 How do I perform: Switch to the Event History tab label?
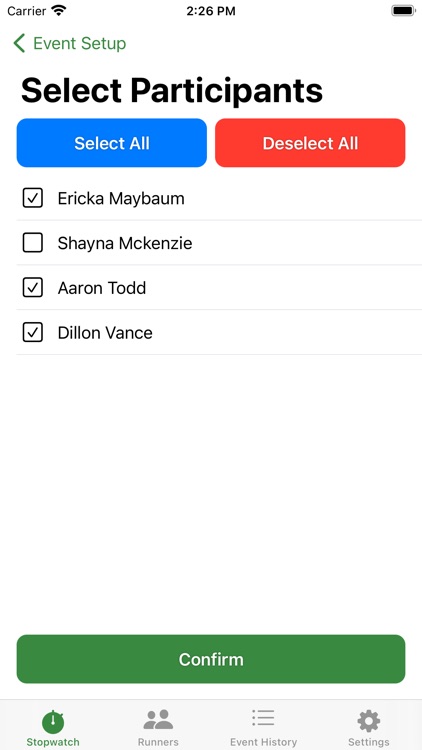263,742
